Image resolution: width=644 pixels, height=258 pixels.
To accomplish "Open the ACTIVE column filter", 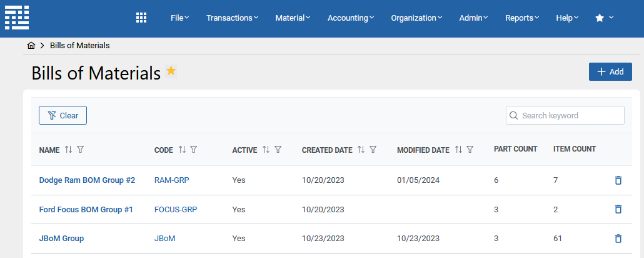I will (278, 150).
